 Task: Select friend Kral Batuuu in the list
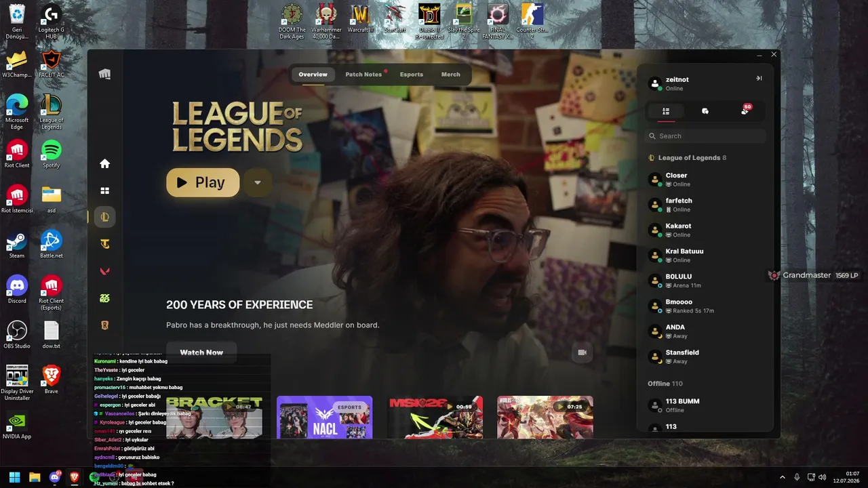pos(705,256)
